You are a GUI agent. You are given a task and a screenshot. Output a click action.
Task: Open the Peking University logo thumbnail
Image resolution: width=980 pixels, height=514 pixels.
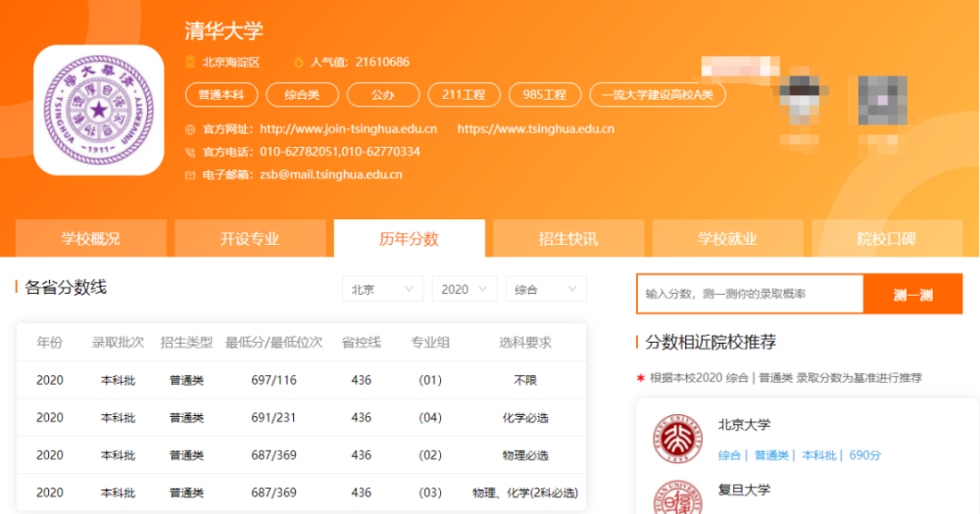pos(677,439)
